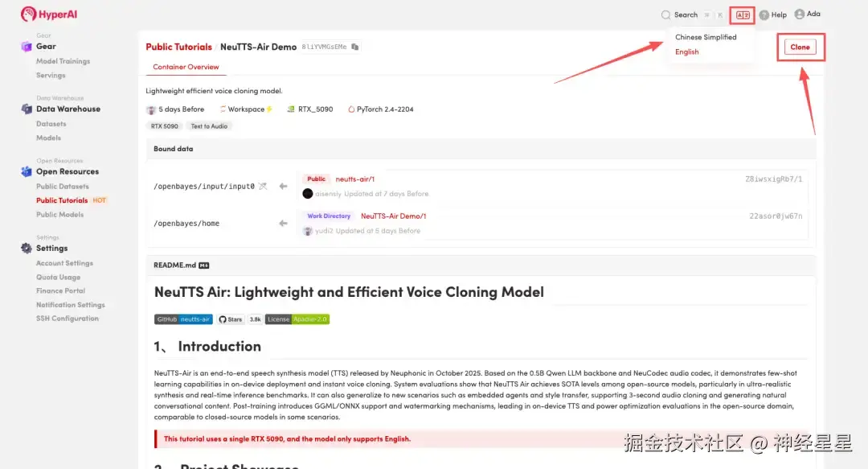Viewport: 868px width, 469px height.
Task: Click the Help question-mark icon
Action: (764, 15)
